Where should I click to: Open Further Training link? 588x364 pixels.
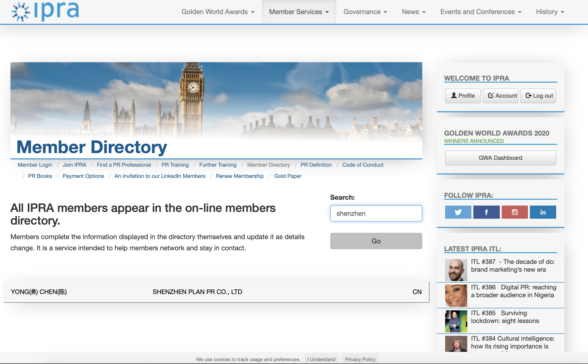click(x=218, y=165)
